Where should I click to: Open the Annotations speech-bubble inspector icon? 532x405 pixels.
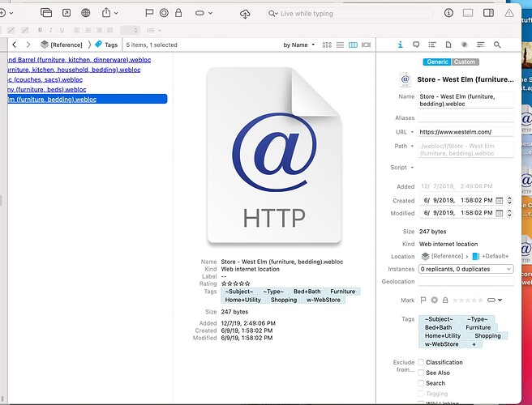pyautogui.click(x=416, y=45)
